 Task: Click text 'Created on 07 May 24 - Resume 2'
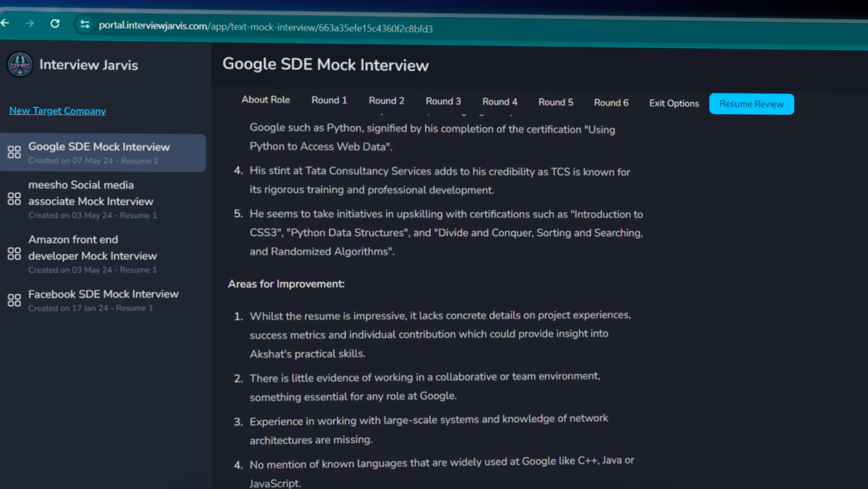93,161
